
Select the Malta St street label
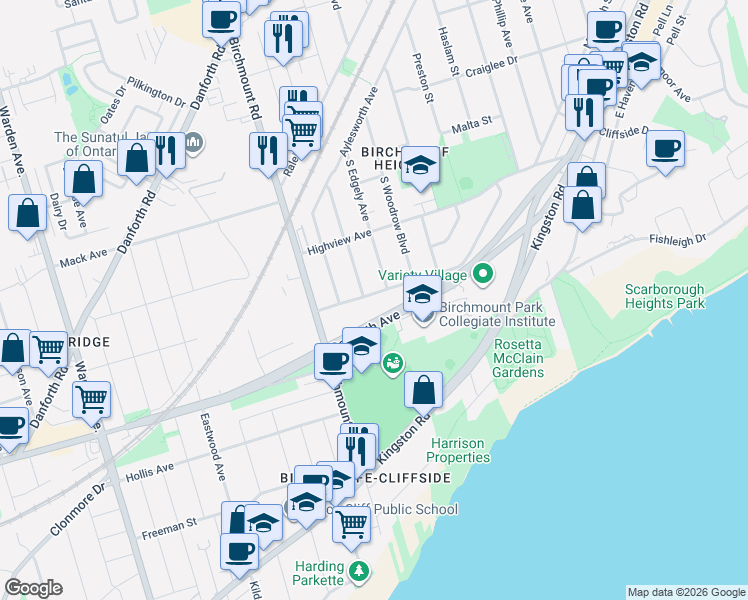point(472,125)
